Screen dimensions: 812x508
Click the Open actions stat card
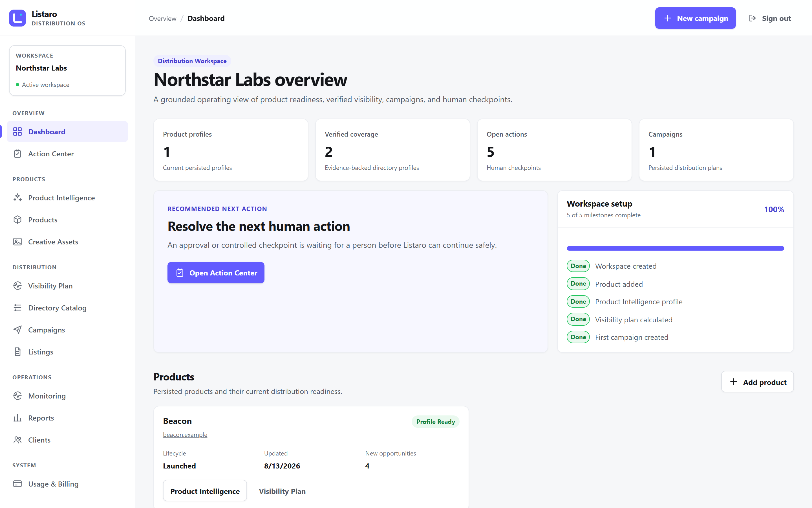(x=554, y=150)
